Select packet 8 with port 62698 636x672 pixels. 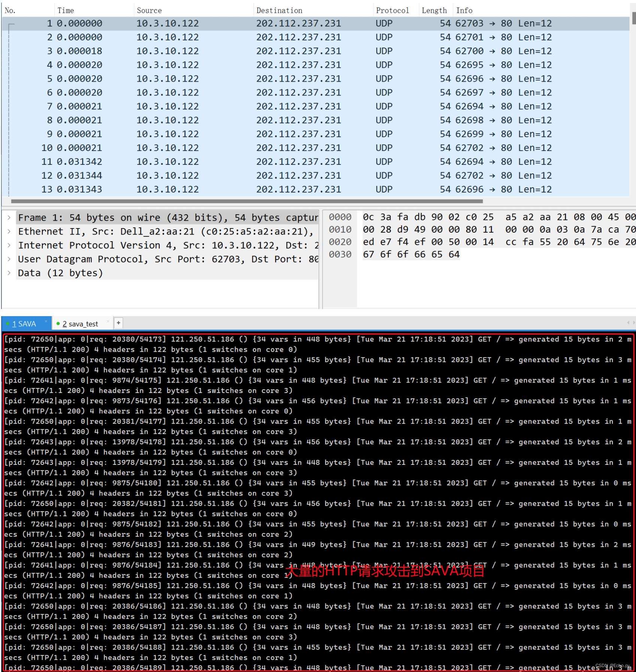point(315,121)
